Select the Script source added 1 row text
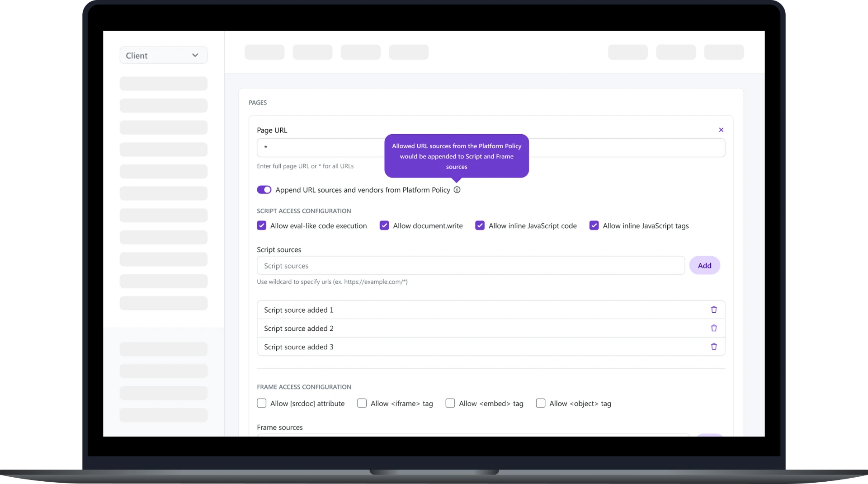This screenshot has width=868, height=484. click(x=298, y=310)
